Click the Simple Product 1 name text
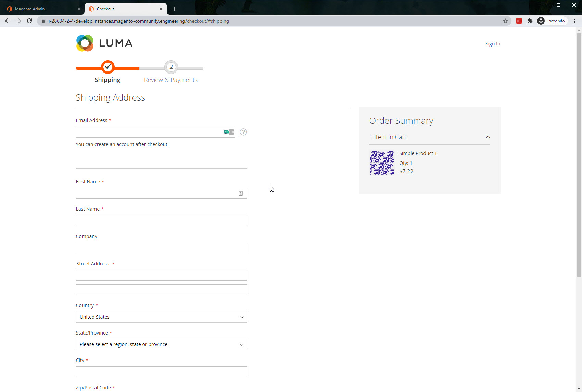 [418, 153]
